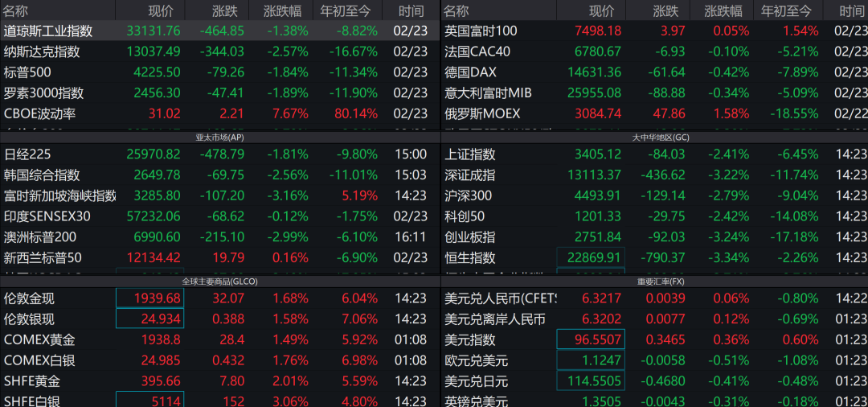The width and height of the screenshot is (868, 407).
Task: Select the 全球主要商品(GLCO) section header
Action: click(x=219, y=282)
